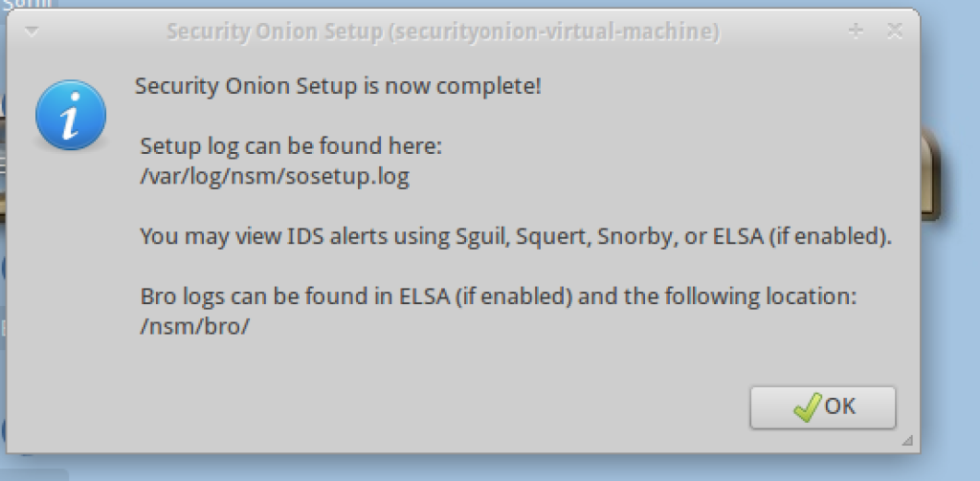Viewport: 980px width, 481px height.
Task: Click the resize grip in dialog corner
Action: coord(906,441)
